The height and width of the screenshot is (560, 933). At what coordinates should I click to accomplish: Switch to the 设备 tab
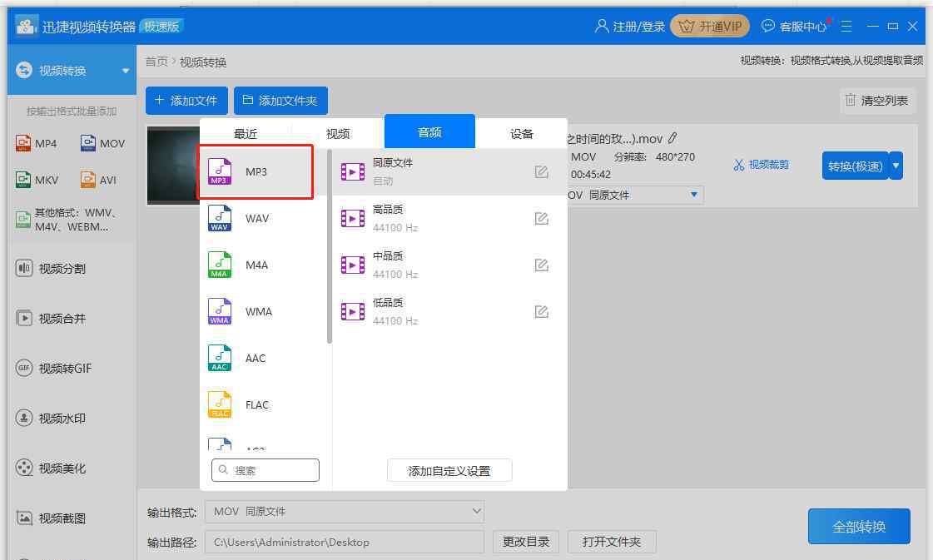tap(521, 133)
